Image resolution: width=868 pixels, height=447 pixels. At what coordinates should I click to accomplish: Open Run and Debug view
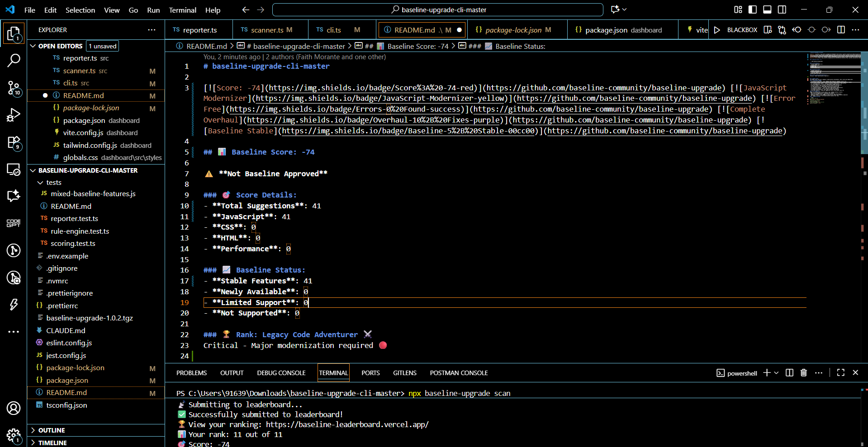(x=14, y=115)
